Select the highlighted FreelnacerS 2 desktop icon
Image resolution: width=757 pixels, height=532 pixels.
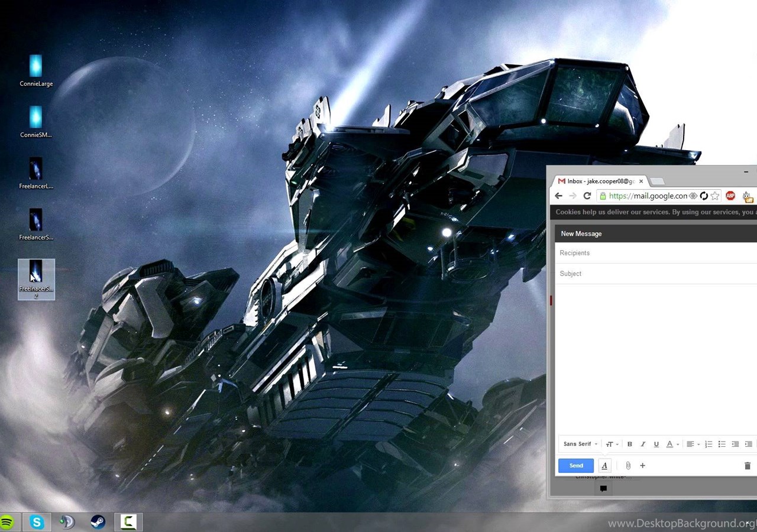(36, 280)
